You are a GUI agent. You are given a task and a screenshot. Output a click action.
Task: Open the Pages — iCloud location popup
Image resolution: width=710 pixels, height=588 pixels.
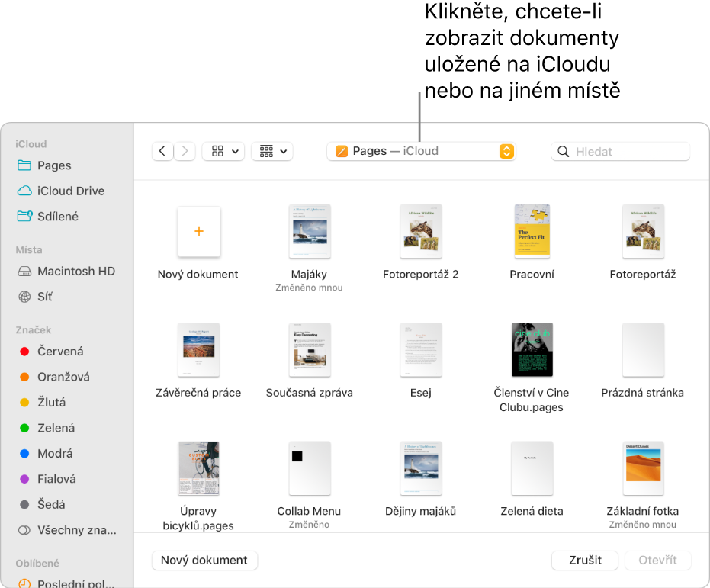coord(421,151)
